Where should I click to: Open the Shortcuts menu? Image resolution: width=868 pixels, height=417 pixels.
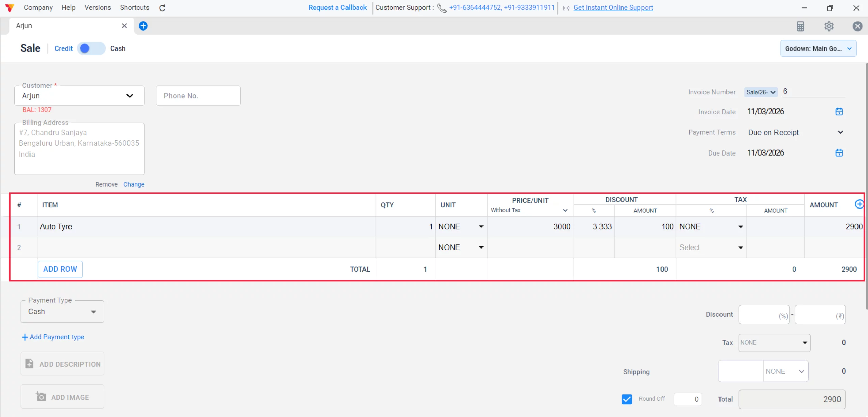pos(135,7)
